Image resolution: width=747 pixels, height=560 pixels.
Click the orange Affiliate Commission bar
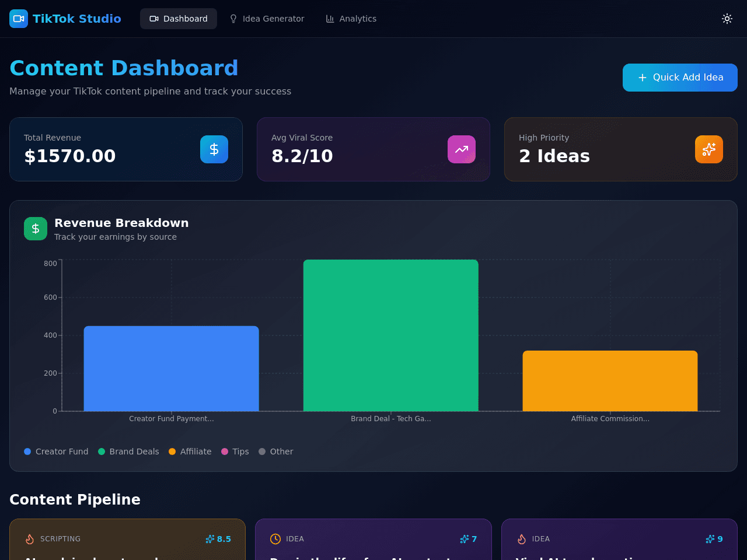tap(610, 381)
